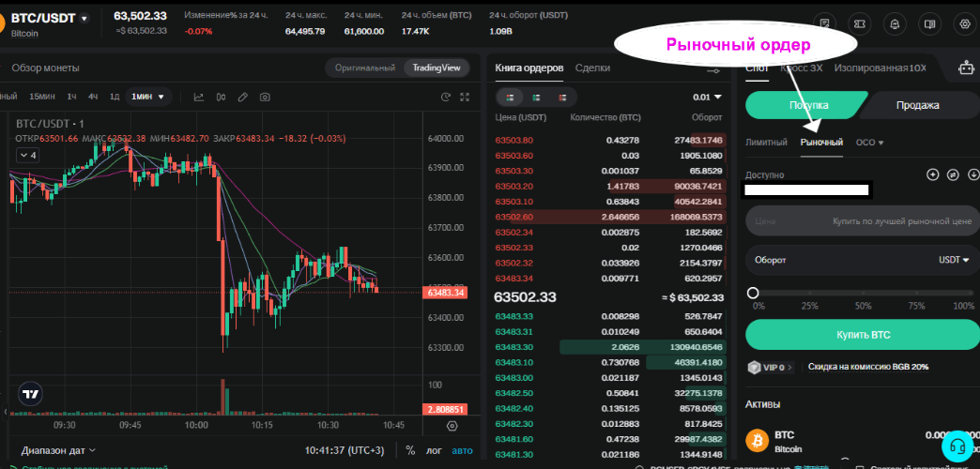Open the 1мин timeframe dropdown

pos(147,97)
